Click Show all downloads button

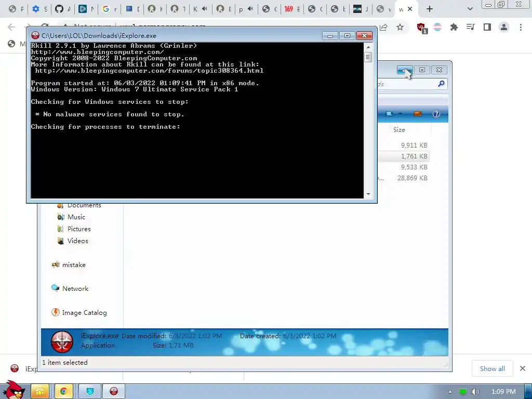click(x=493, y=368)
